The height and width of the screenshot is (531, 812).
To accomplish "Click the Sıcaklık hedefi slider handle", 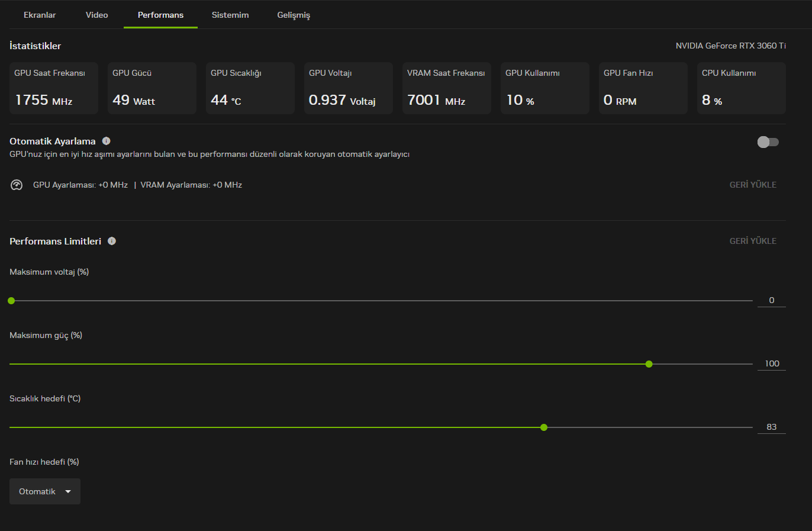I will pos(544,427).
